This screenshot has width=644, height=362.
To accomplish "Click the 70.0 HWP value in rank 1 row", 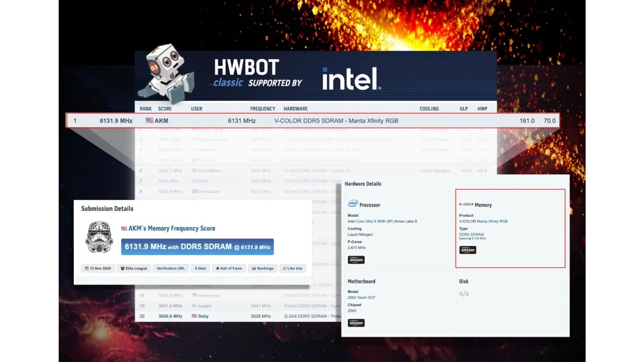I will tap(550, 121).
